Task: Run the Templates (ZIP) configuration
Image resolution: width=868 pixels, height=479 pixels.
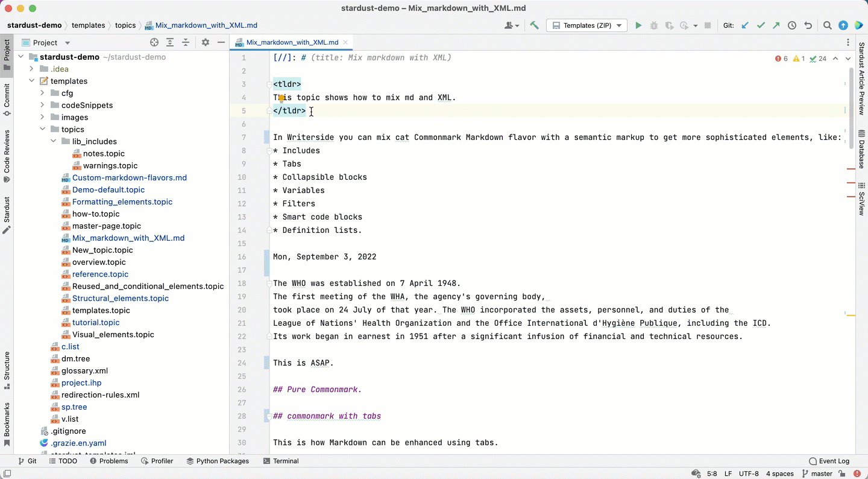Action: 638,25
